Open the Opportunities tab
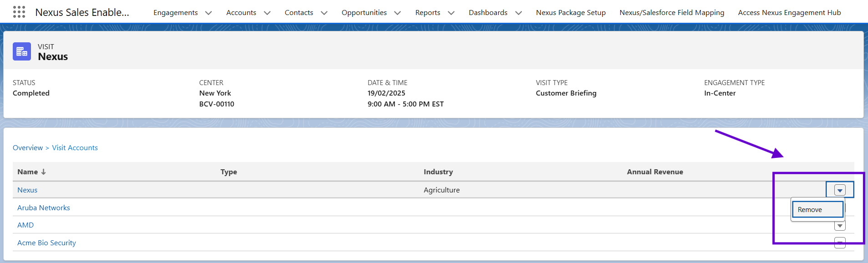868x263 pixels. 364,13
